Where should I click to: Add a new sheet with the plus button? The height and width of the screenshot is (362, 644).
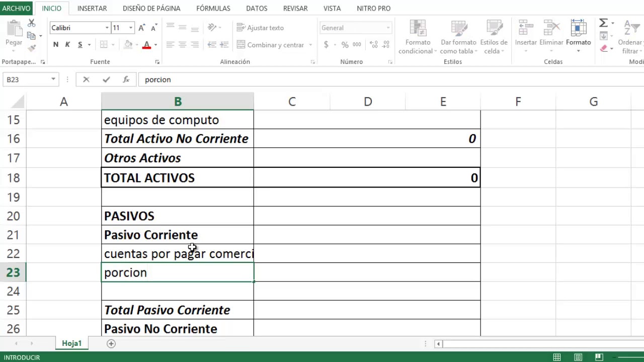click(x=111, y=343)
